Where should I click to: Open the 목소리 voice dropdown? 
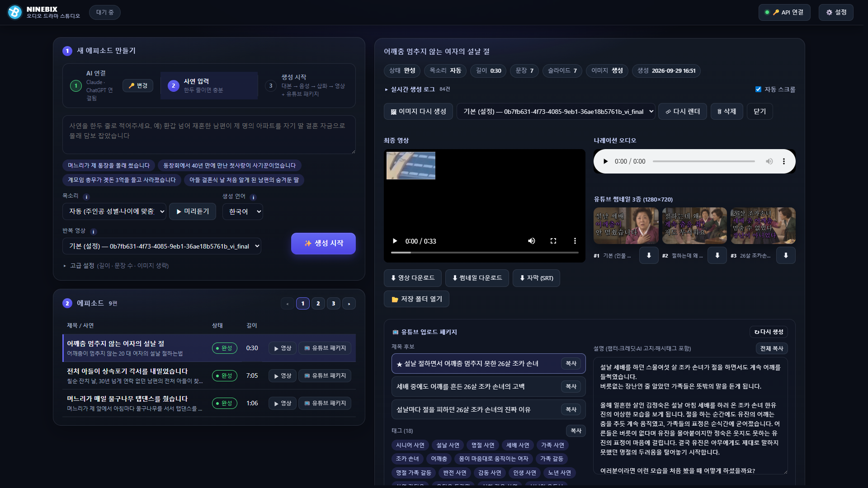click(x=114, y=211)
